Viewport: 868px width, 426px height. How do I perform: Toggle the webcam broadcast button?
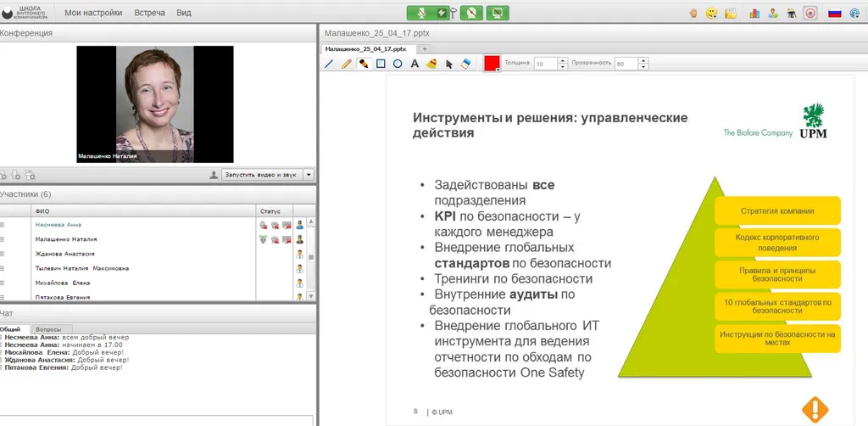point(471,13)
